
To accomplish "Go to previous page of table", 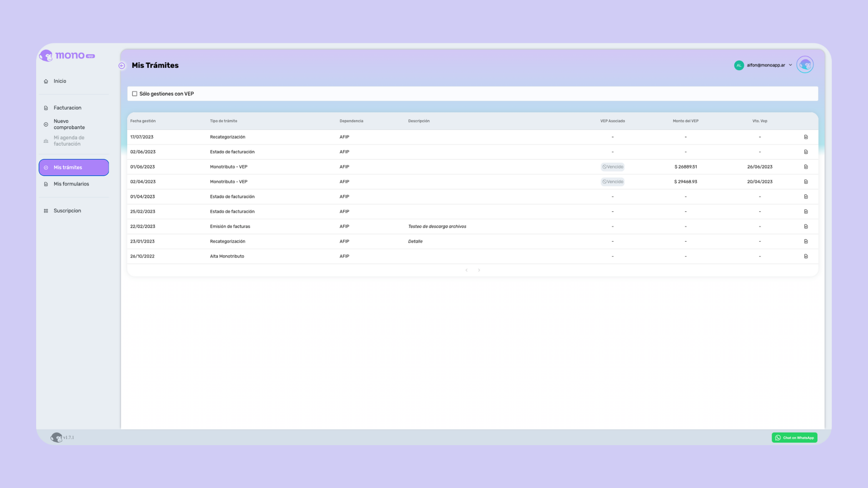I will [x=467, y=270].
